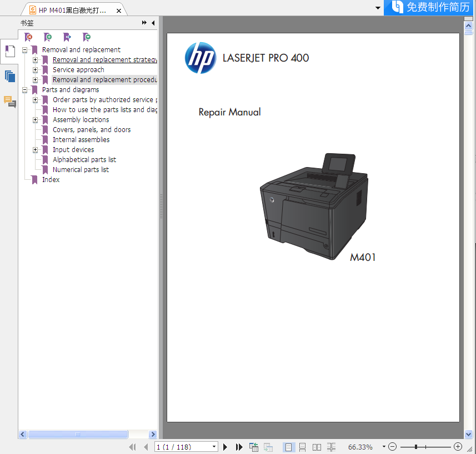The image size is (476, 454).
Task: Open the Removal and replacement procedures bookmark
Action: (105, 80)
